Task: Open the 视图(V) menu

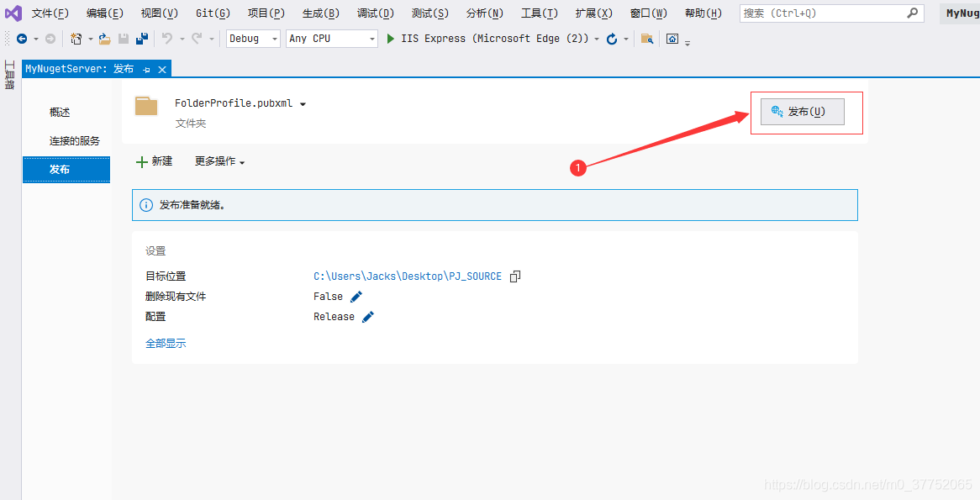Action: click(160, 13)
